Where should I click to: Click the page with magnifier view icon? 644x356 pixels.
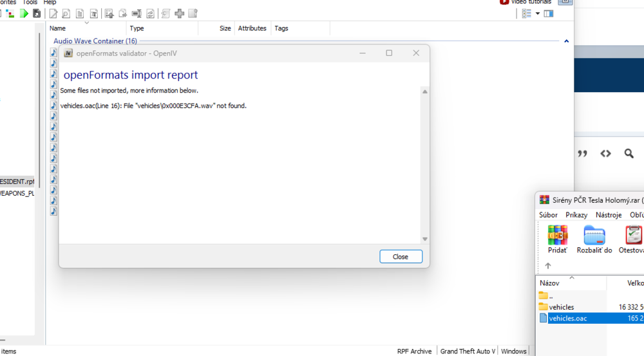click(66, 14)
